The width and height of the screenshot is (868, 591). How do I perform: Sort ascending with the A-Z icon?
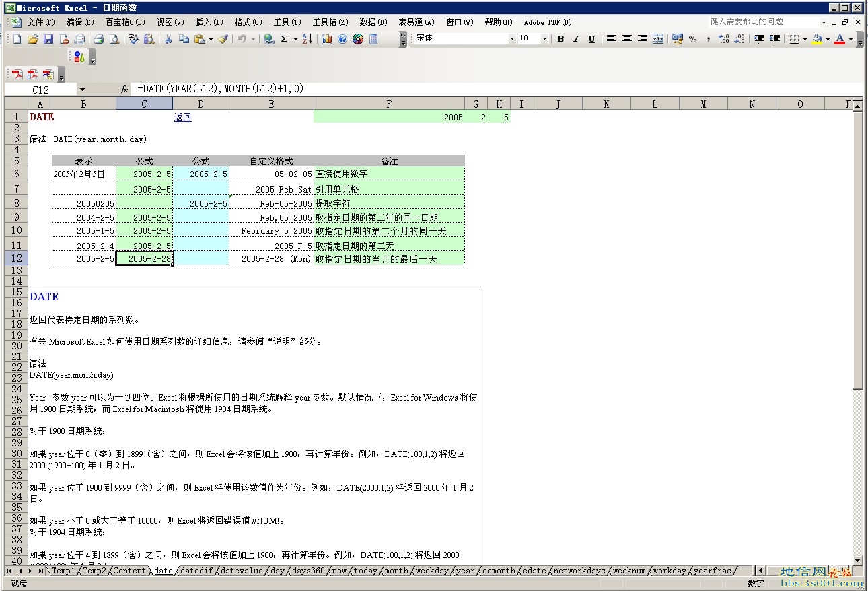(x=307, y=39)
